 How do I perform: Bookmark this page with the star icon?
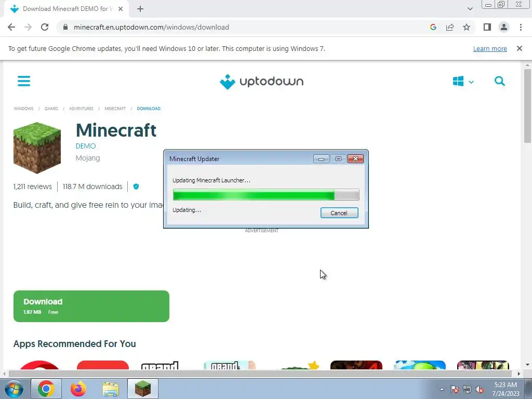(x=467, y=27)
